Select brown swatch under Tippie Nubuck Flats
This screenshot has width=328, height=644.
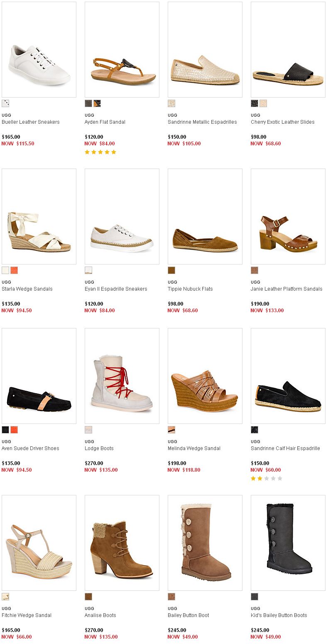click(171, 270)
